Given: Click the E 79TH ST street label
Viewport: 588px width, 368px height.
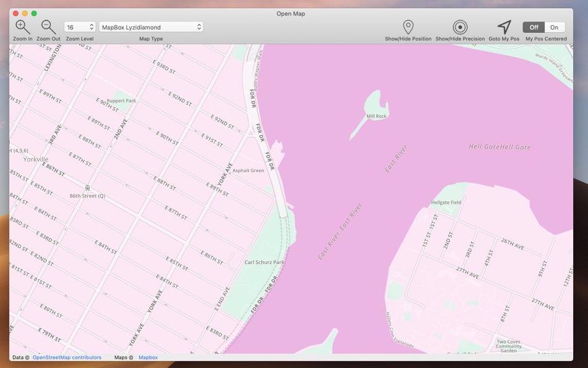Looking at the screenshot, I should pyautogui.click(x=49, y=334).
